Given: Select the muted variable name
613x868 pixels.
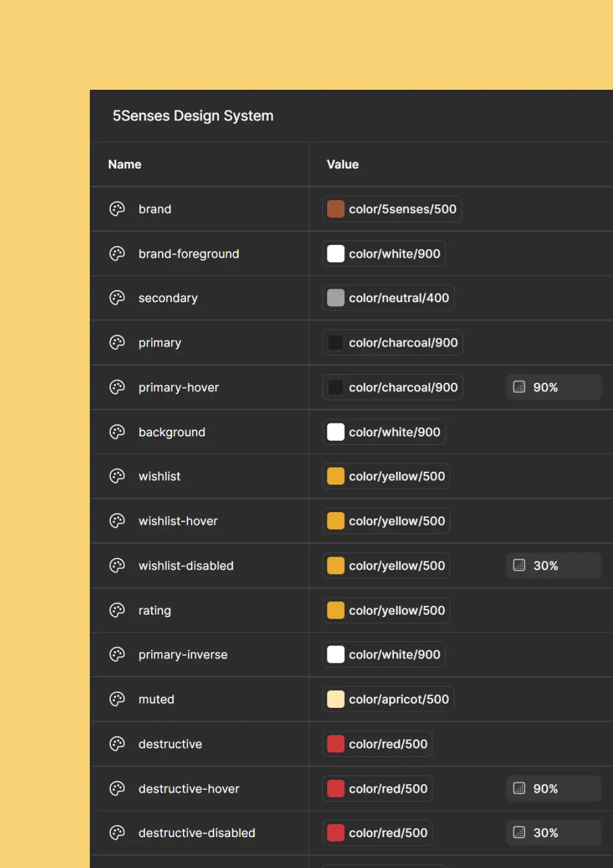Looking at the screenshot, I should coord(156,699).
